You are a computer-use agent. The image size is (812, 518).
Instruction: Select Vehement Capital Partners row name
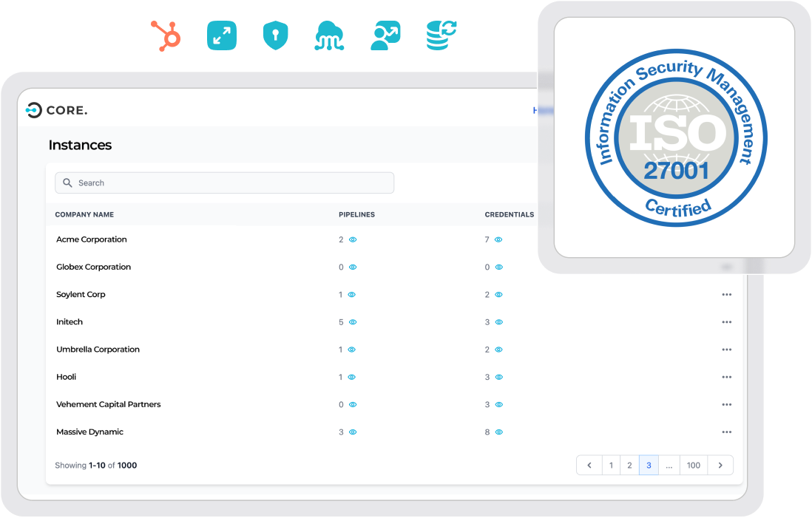pos(108,403)
